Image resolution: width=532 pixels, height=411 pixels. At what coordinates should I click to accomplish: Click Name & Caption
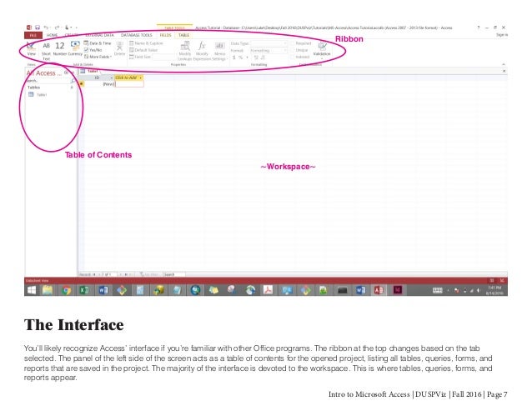click(146, 43)
